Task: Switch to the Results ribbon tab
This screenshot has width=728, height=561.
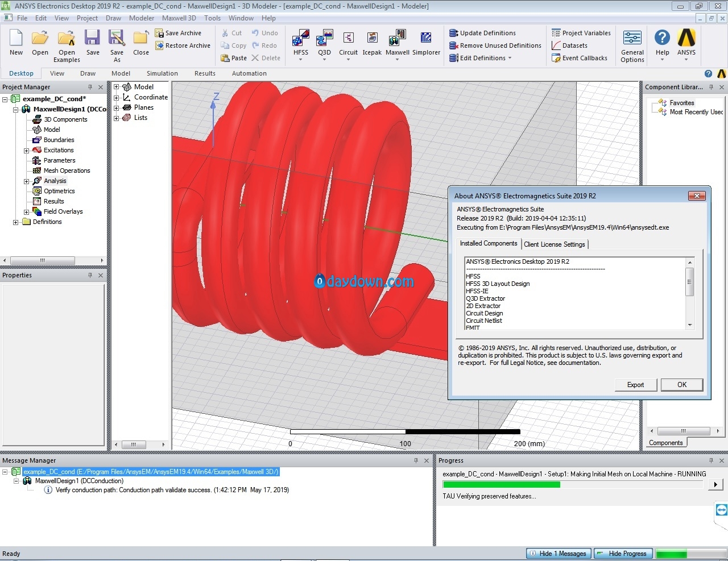Action: (x=205, y=73)
